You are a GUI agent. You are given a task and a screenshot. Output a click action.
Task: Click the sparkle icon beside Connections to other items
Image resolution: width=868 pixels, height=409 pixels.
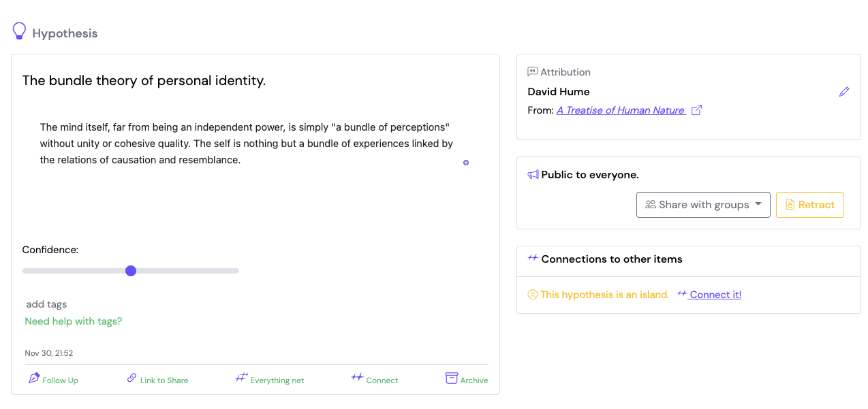pos(533,259)
